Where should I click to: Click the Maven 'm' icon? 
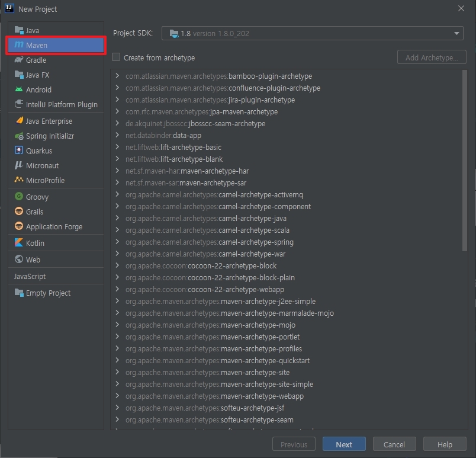pyautogui.click(x=19, y=45)
